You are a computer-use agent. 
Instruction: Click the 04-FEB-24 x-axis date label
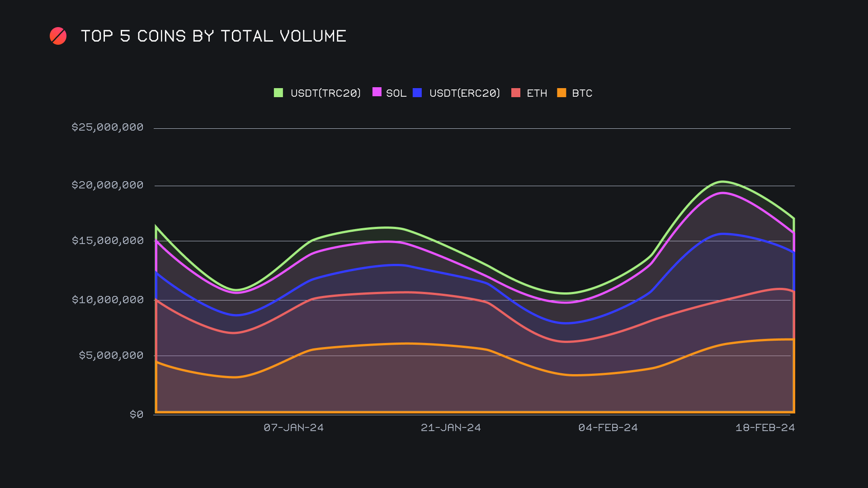click(608, 427)
